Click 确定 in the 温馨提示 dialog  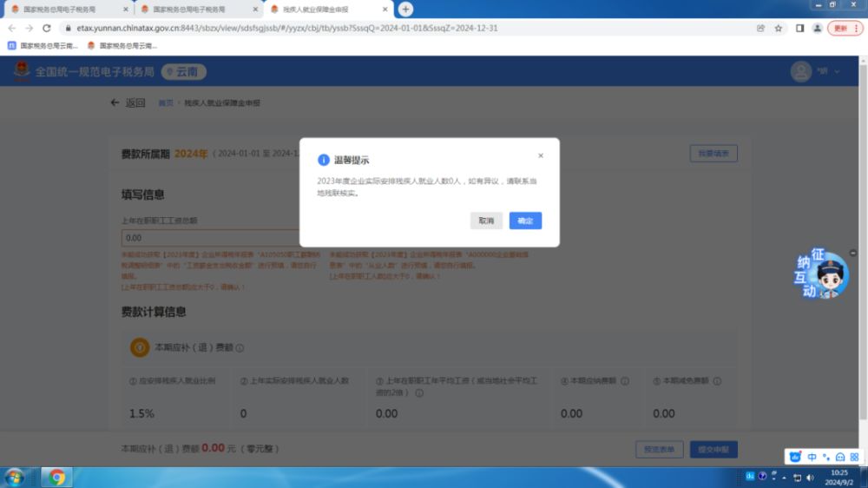tap(525, 221)
